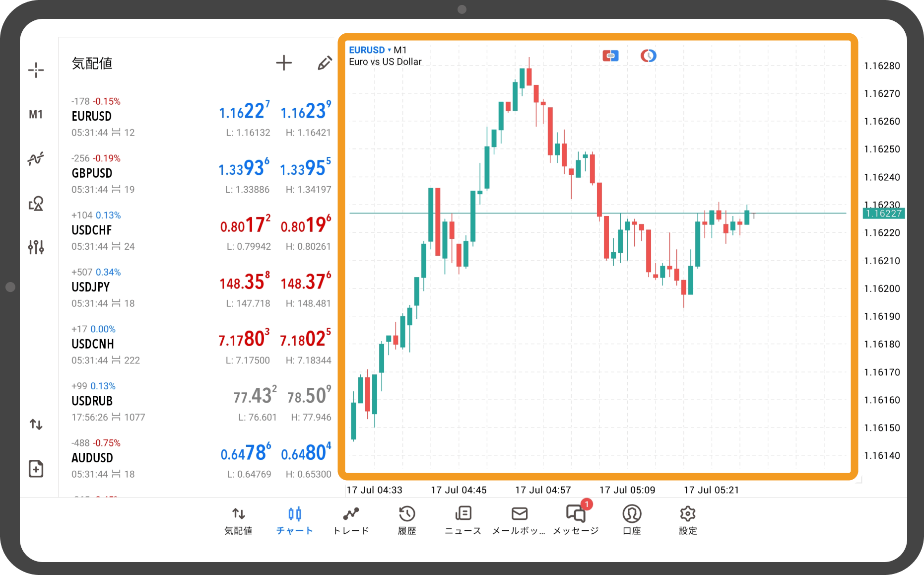924x575 pixels.
Task: Switch to the トレード tab
Action: (351, 520)
